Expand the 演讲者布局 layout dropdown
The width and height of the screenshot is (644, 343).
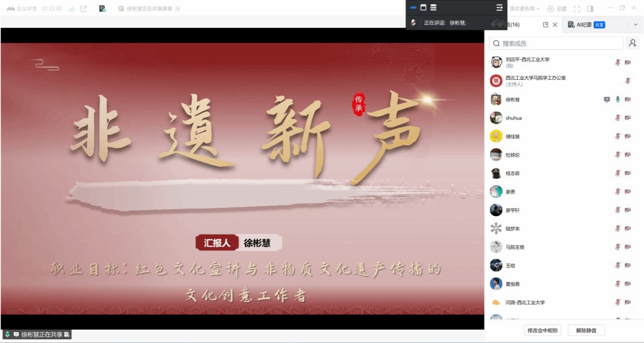tap(524, 9)
